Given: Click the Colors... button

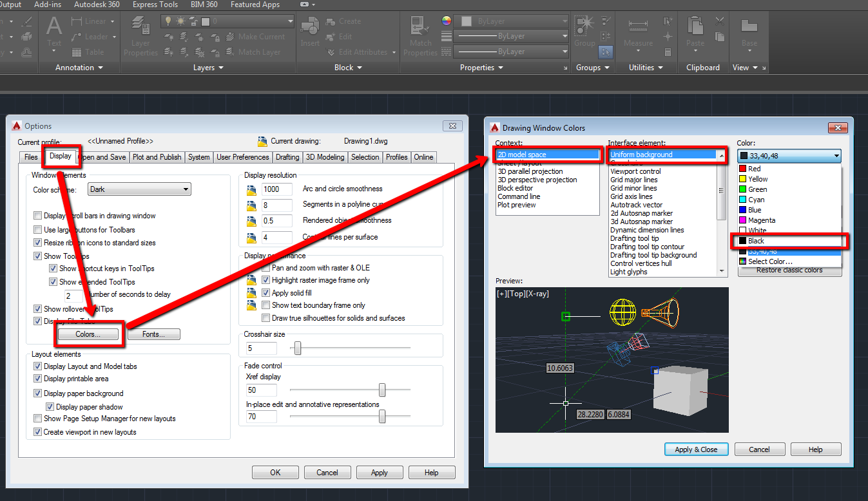Looking at the screenshot, I should click(88, 334).
